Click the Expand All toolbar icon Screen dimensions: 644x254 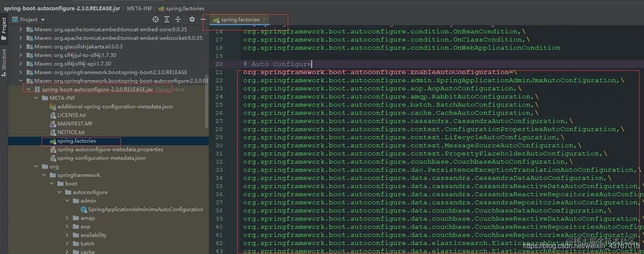167,19
